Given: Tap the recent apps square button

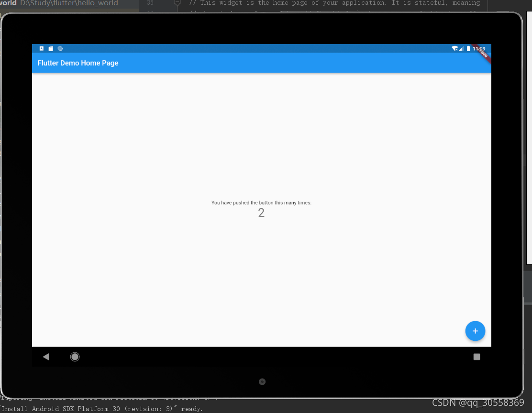Looking at the screenshot, I should pos(477,357).
